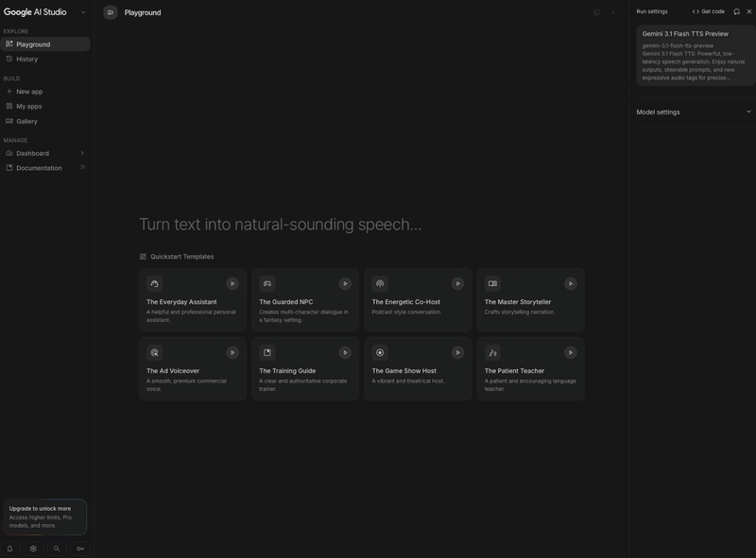Click The Guarded NPC gamepad icon
The image size is (756, 558).
(x=267, y=283)
